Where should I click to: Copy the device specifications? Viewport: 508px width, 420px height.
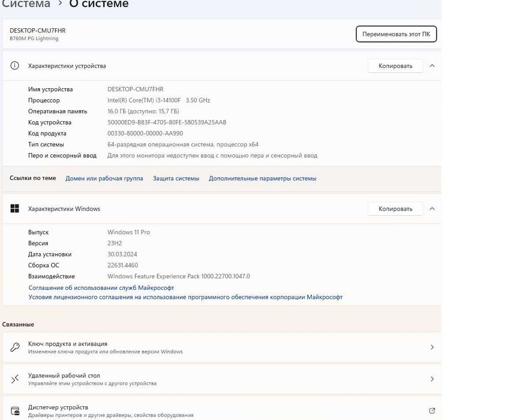[395, 66]
